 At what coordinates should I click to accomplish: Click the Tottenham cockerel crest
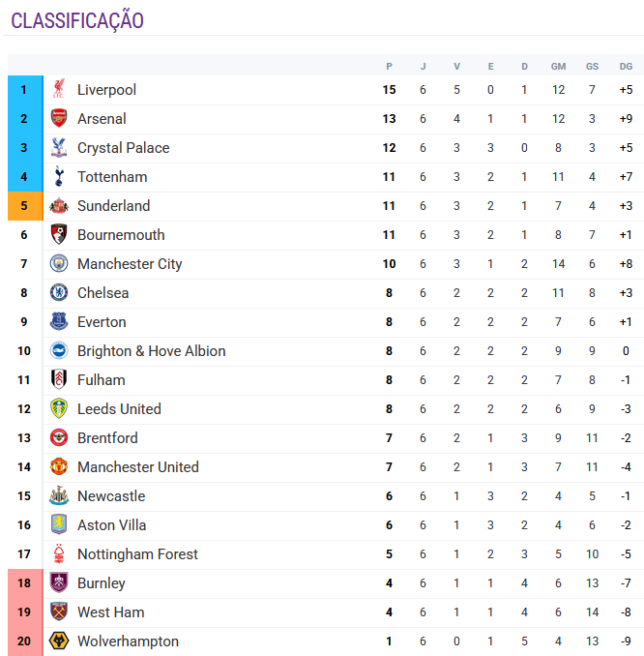tap(59, 177)
